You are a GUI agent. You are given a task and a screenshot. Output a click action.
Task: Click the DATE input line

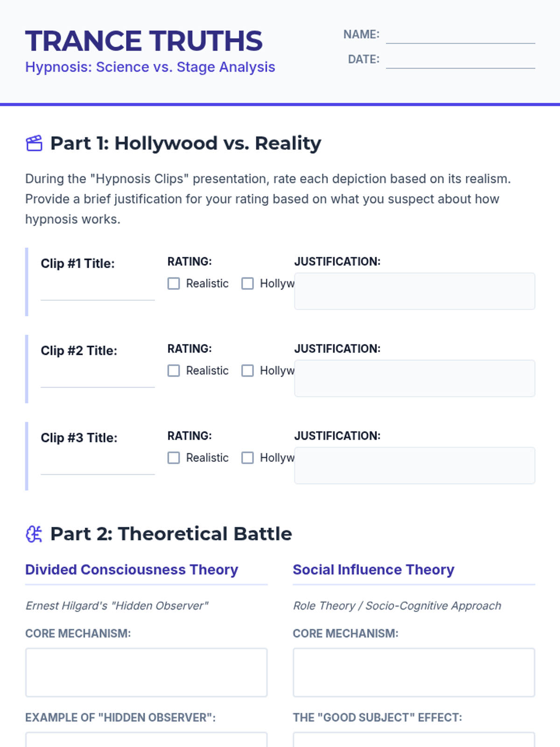460,60
